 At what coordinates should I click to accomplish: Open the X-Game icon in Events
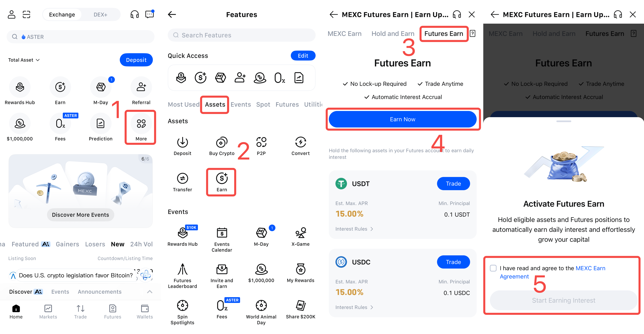[300, 233]
